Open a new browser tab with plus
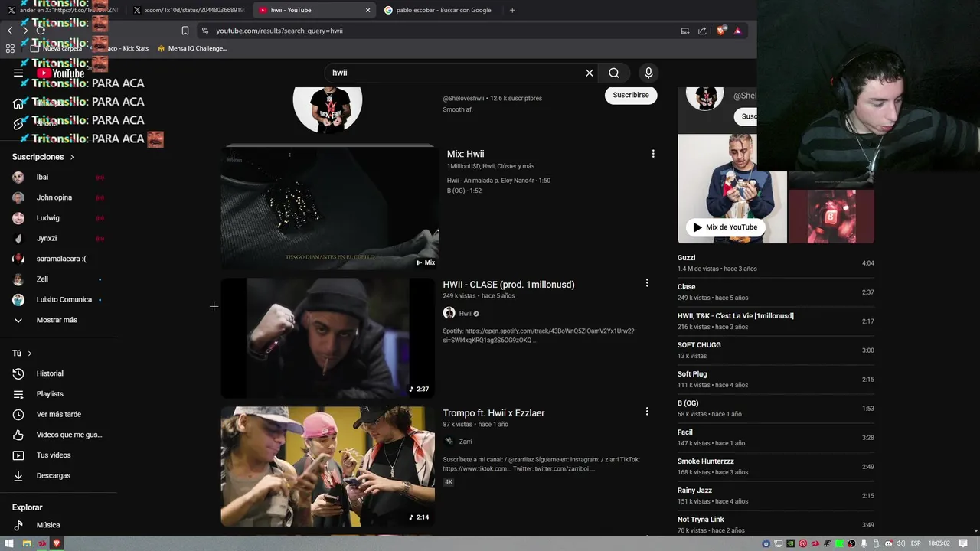 512,10
